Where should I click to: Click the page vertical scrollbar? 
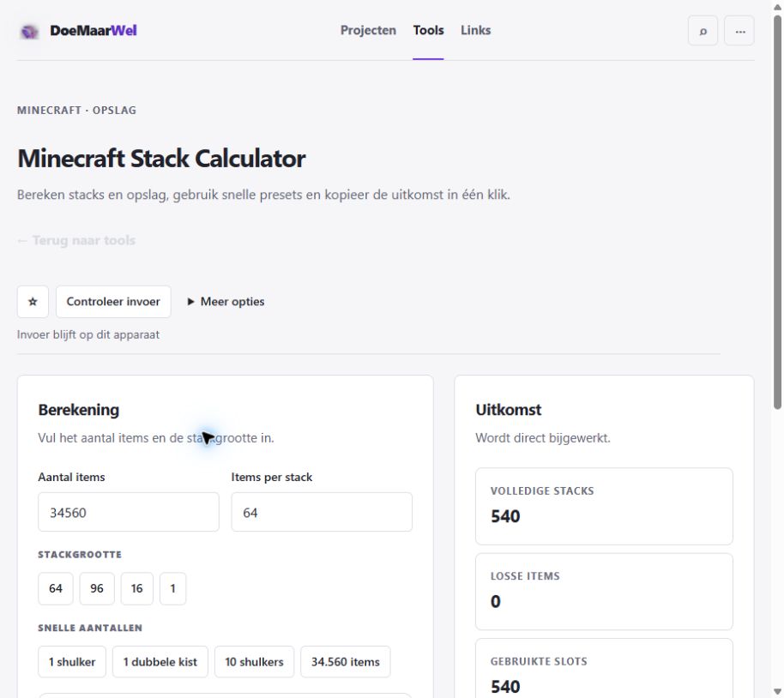pyautogui.click(x=777, y=213)
